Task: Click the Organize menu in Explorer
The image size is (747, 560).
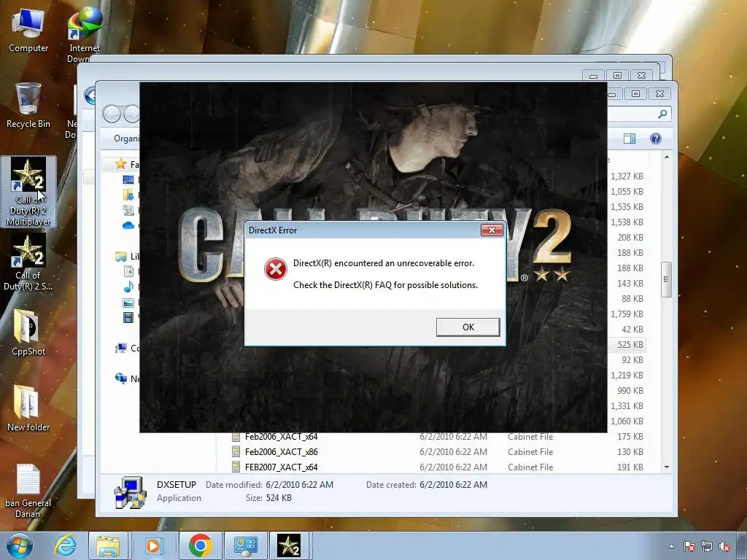Action: 126,139
